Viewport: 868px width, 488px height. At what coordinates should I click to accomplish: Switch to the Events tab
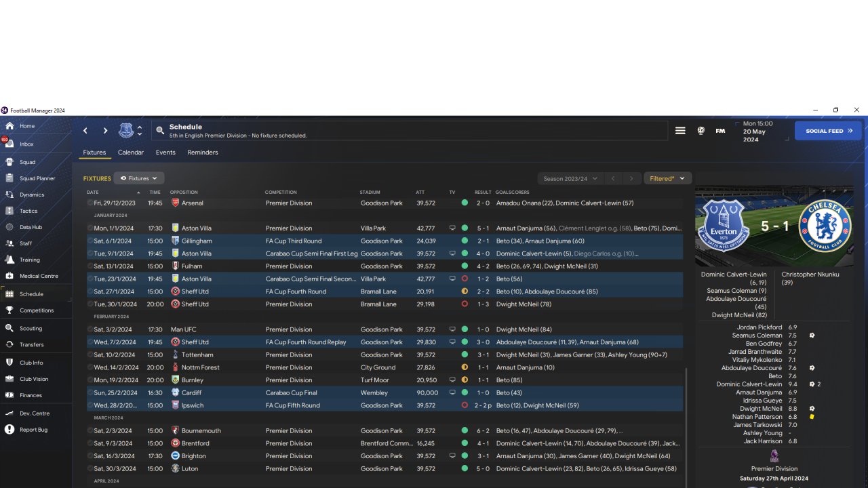tap(165, 152)
